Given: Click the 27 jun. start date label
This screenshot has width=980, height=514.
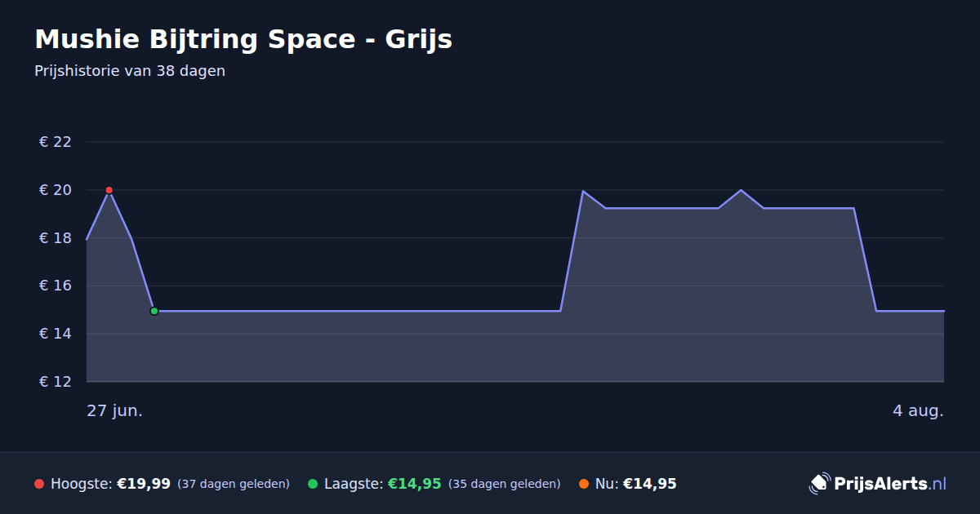Looking at the screenshot, I should pos(115,410).
